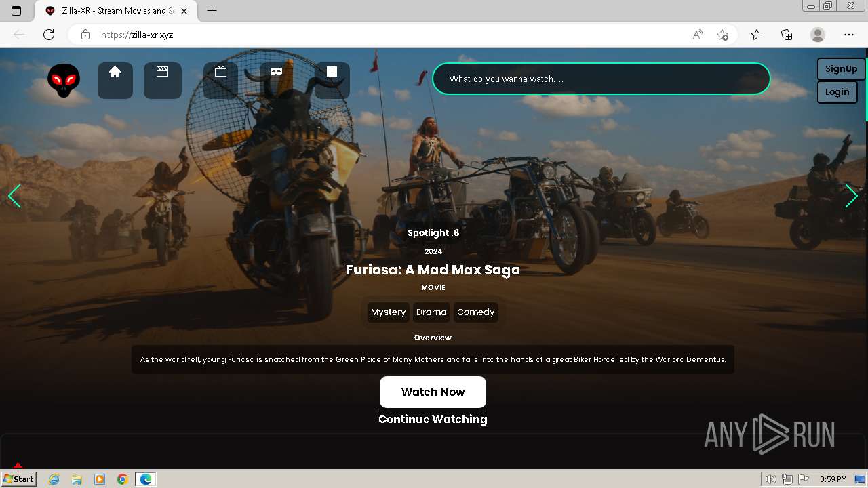Focus the 'What do you wanna watch' search box

point(601,79)
